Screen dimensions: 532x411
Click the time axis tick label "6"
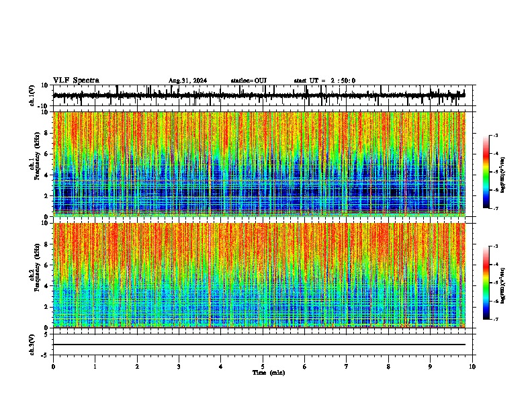pyautogui.click(x=305, y=367)
